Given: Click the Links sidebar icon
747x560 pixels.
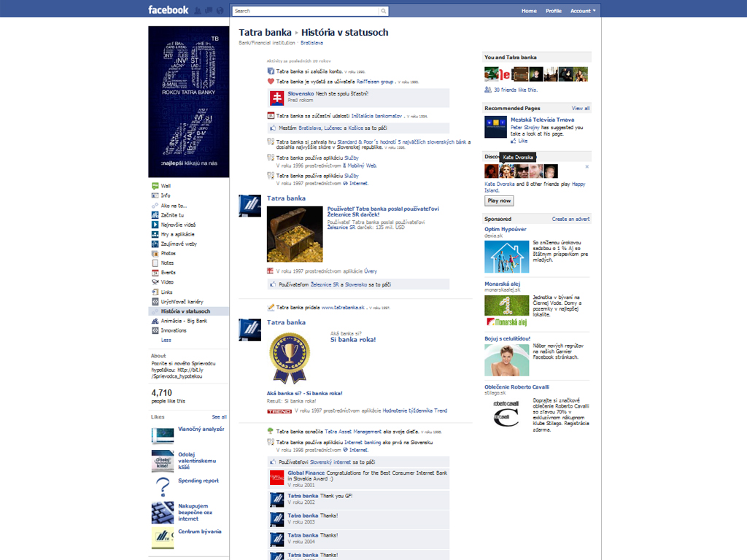Looking at the screenshot, I should coord(155,292).
